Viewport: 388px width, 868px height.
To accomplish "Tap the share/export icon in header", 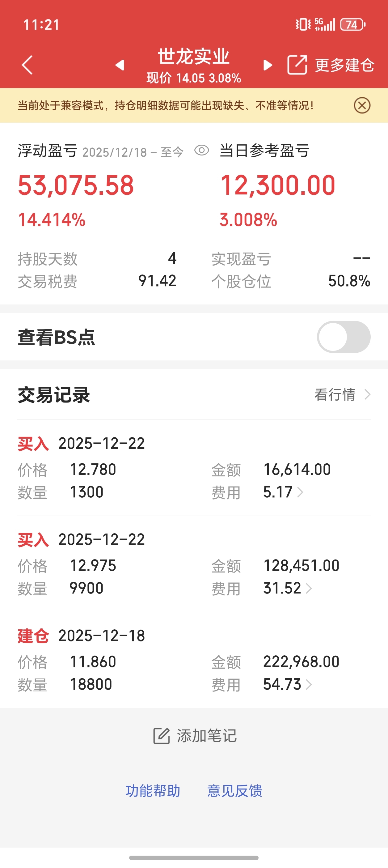I will point(297,65).
